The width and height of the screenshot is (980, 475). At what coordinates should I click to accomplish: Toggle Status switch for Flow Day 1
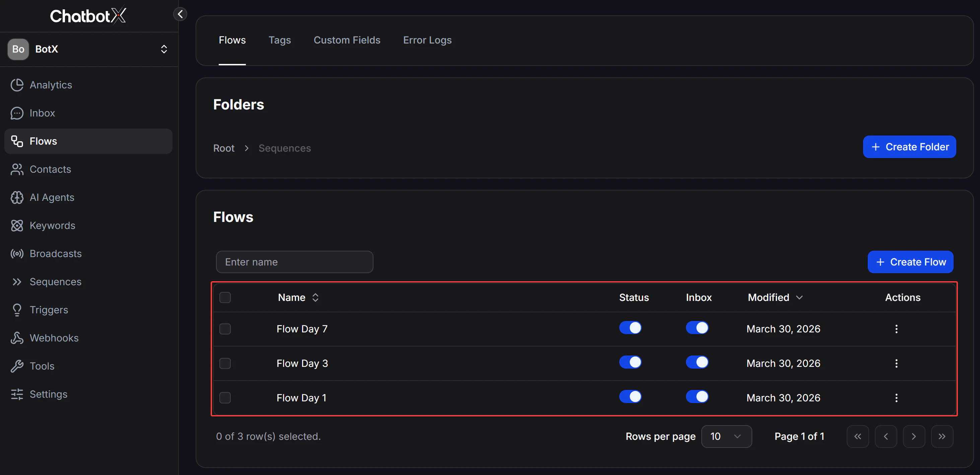(x=630, y=397)
